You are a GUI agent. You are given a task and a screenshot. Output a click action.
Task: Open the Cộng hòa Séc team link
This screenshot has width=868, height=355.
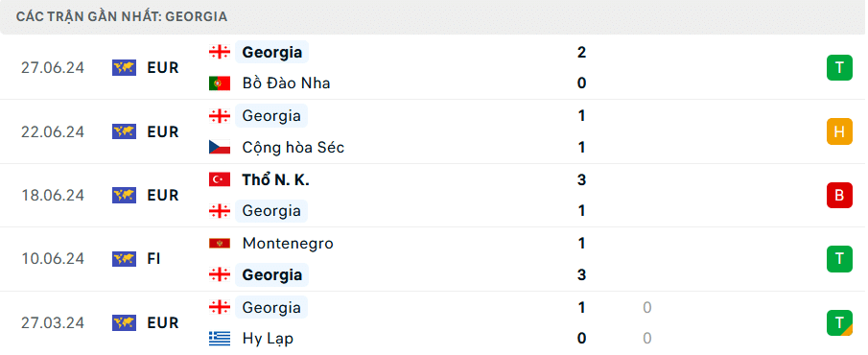tap(293, 148)
